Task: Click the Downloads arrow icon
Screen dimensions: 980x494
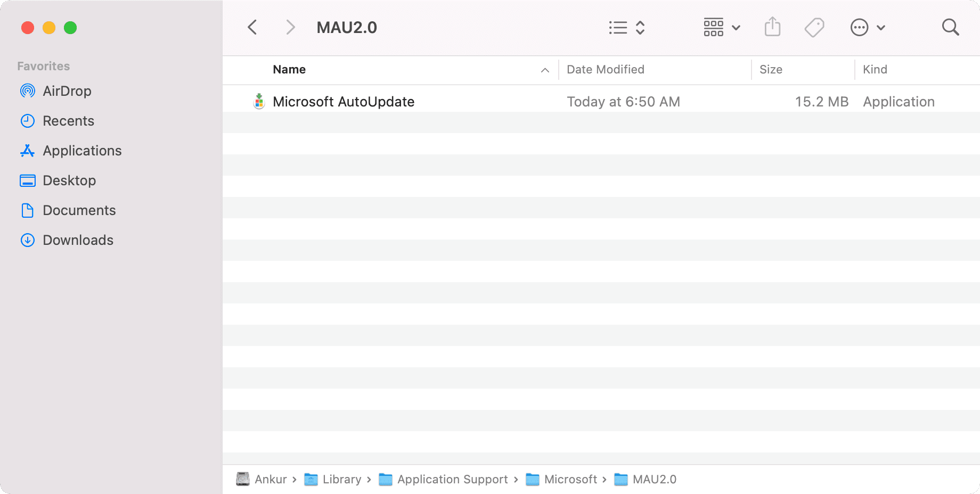Action: click(x=28, y=240)
